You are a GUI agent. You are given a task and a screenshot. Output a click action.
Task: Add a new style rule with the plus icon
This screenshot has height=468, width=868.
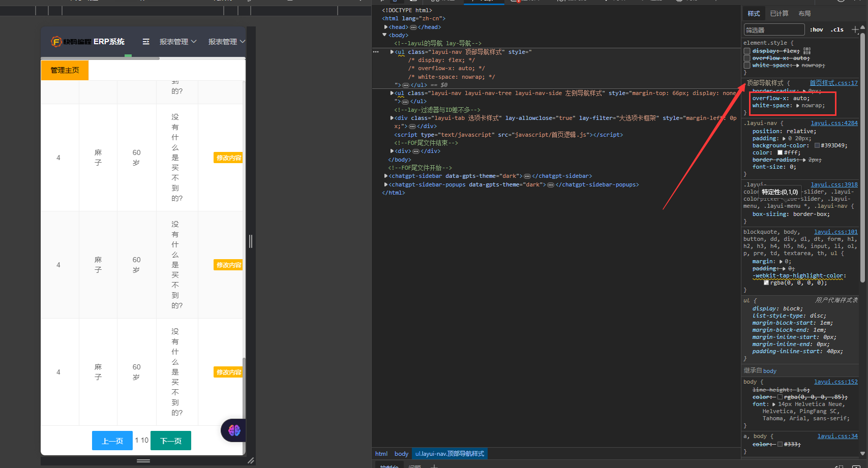click(x=855, y=29)
